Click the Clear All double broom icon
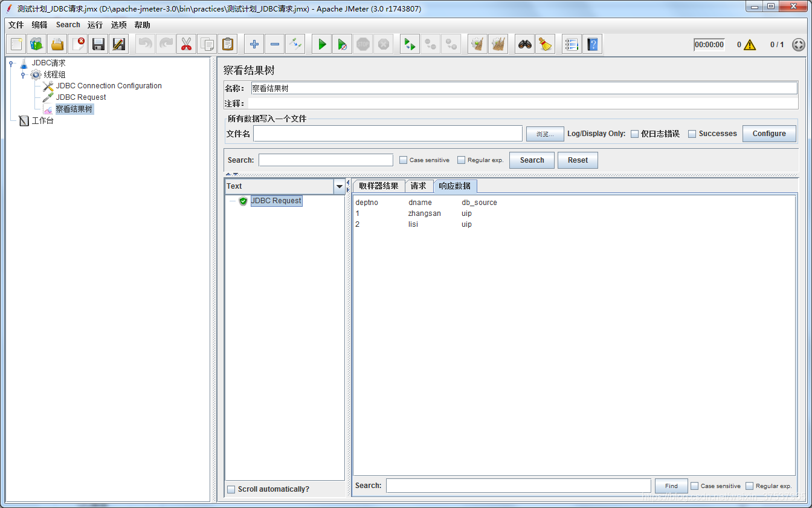The width and height of the screenshot is (812, 508). pyautogui.click(x=498, y=44)
